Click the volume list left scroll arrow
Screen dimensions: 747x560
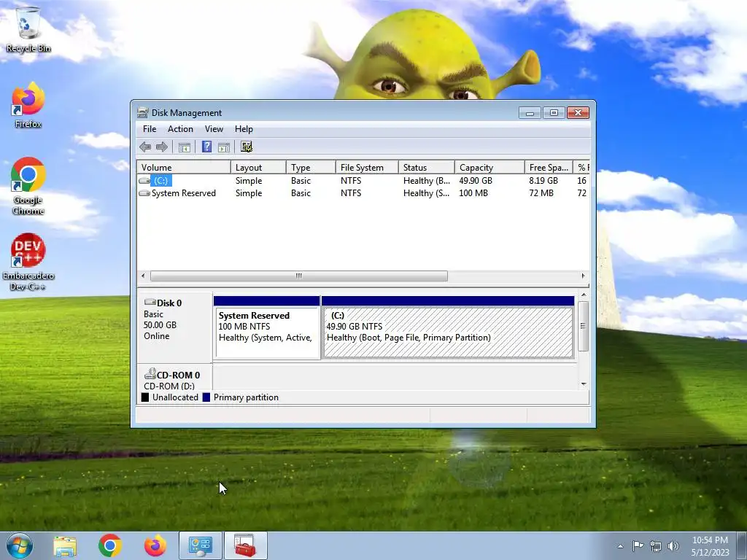143,276
